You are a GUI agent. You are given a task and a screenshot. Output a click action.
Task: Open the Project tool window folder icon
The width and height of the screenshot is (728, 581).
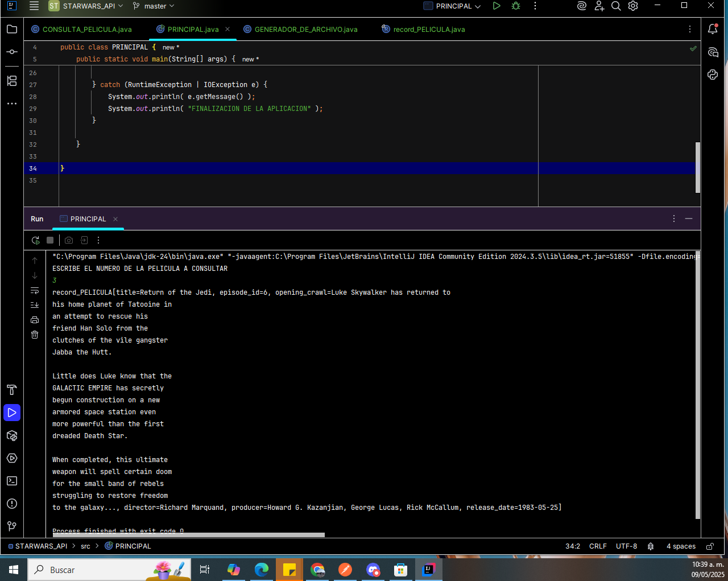12,29
